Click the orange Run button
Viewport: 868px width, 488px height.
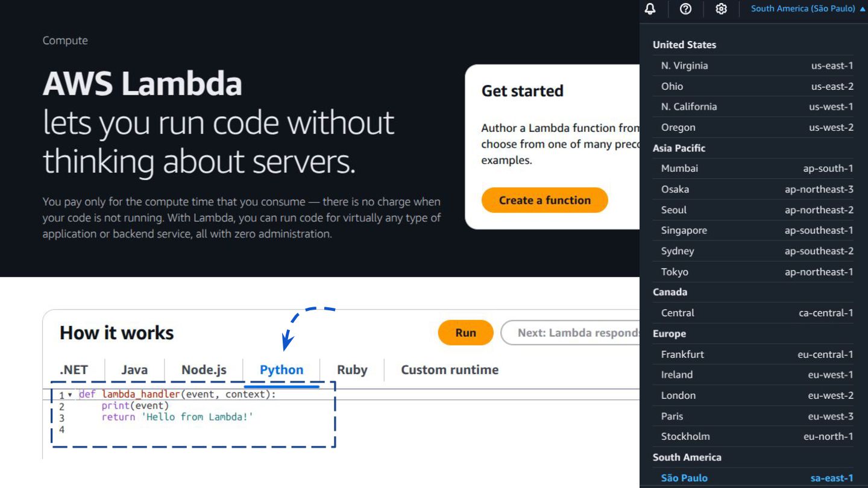pyautogui.click(x=465, y=333)
